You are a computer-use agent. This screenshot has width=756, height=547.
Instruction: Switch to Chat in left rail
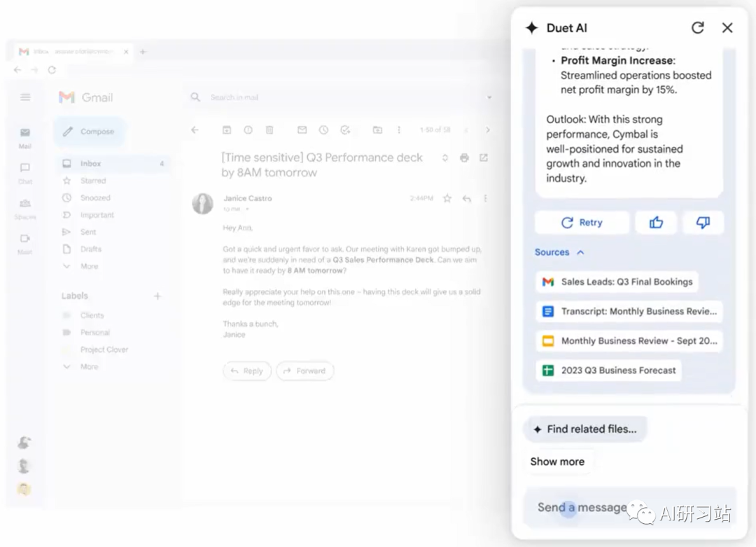[x=25, y=173]
